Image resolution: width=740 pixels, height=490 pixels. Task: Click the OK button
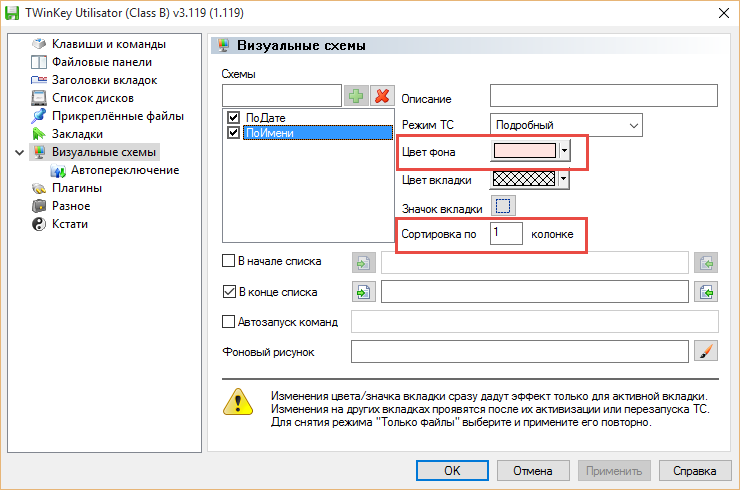[x=452, y=471]
